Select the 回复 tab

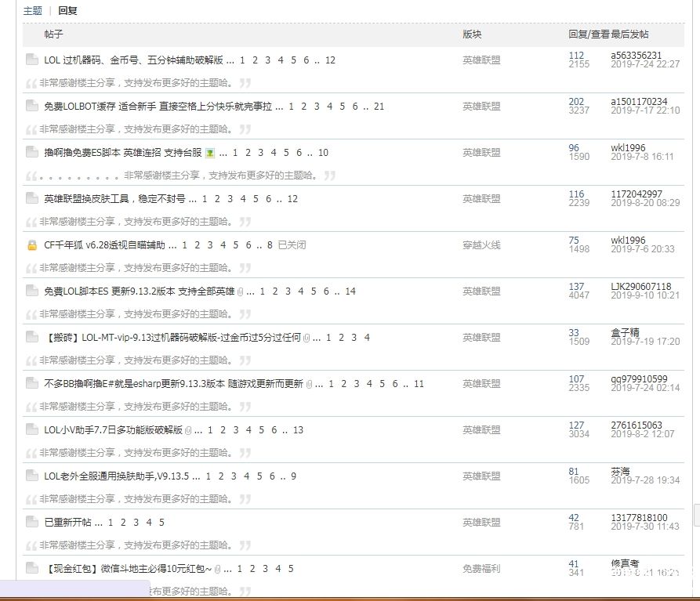click(67, 11)
